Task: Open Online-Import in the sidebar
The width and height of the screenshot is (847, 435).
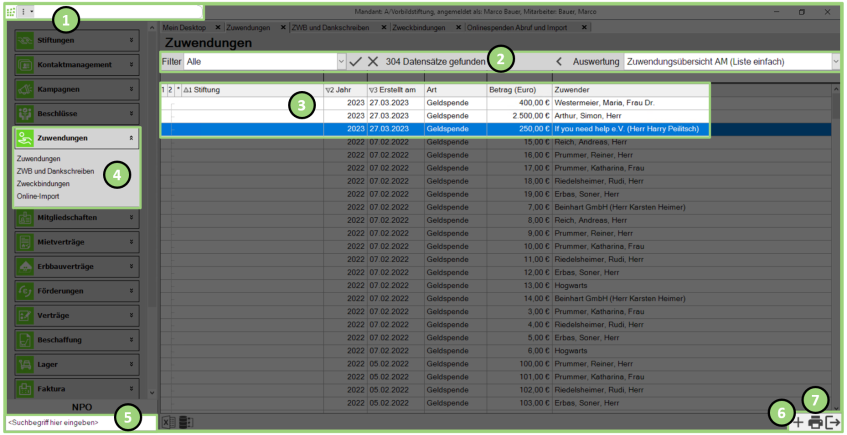Action: [x=37, y=196]
